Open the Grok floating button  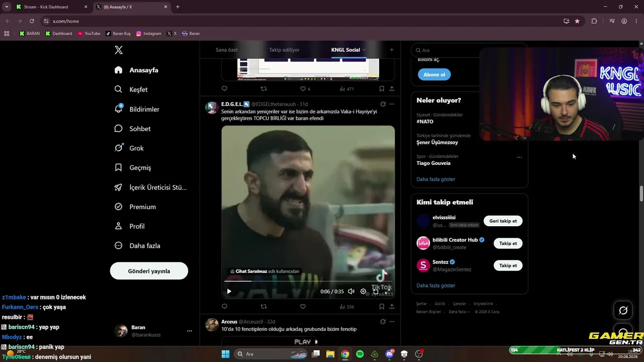[623, 310]
